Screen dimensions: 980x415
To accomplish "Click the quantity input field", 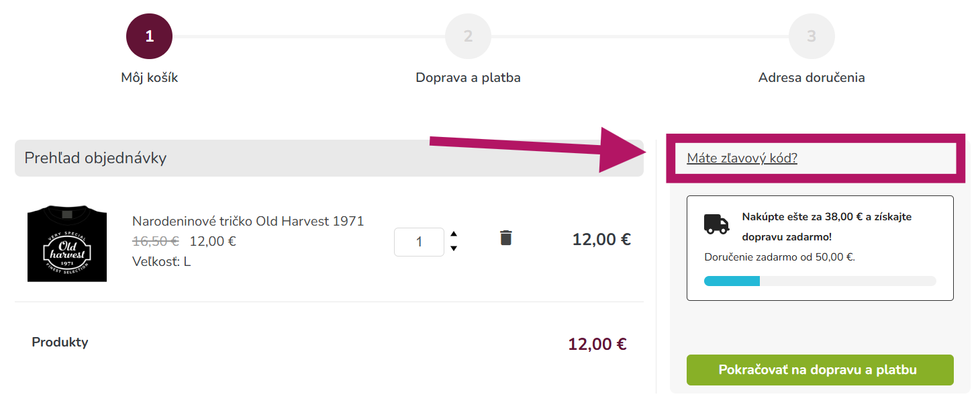I will 419,242.
